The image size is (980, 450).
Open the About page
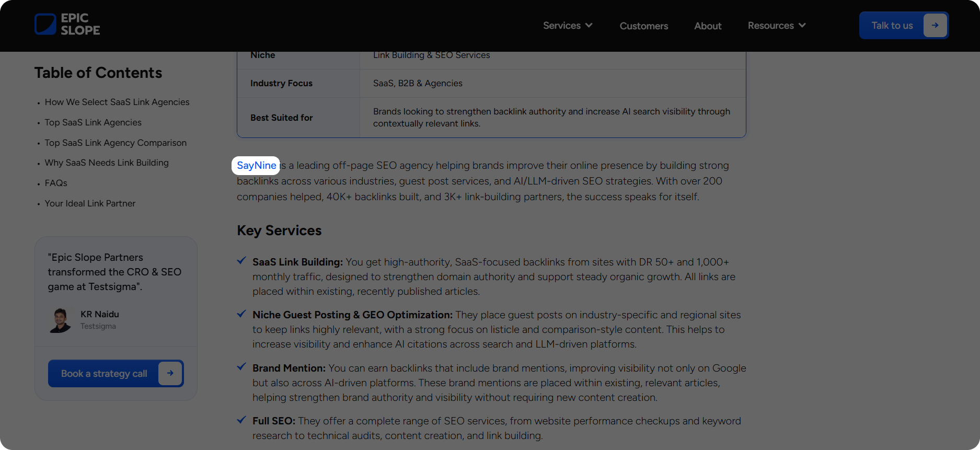pos(708,26)
